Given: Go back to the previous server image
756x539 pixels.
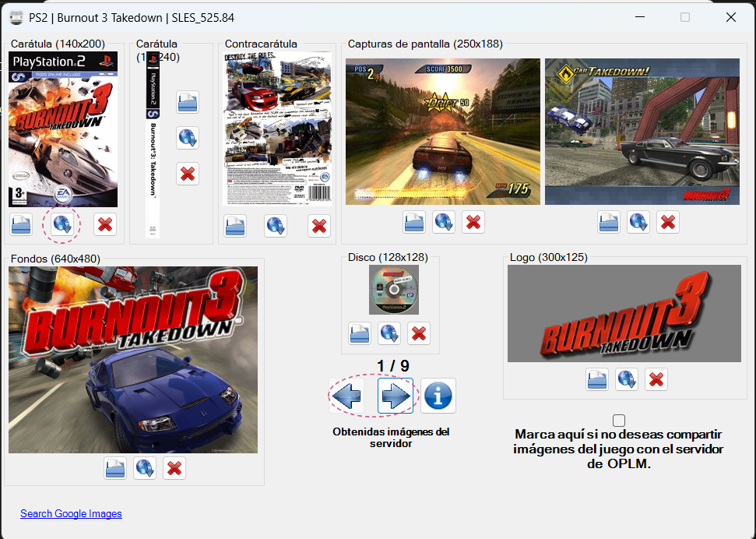Looking at the screenshot, I should (x=346, y=396).
